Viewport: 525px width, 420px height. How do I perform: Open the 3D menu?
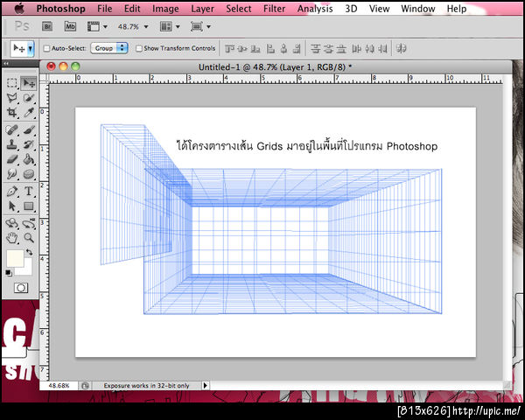[351, 9]
